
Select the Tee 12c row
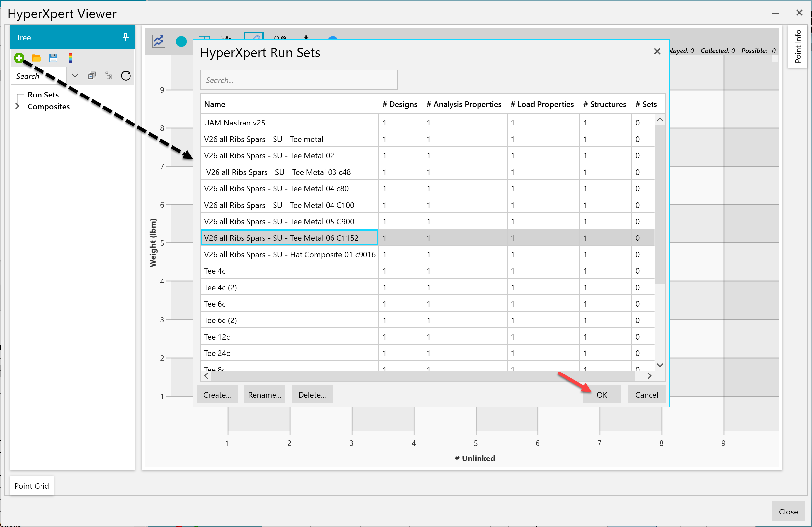tap(427, 337)
